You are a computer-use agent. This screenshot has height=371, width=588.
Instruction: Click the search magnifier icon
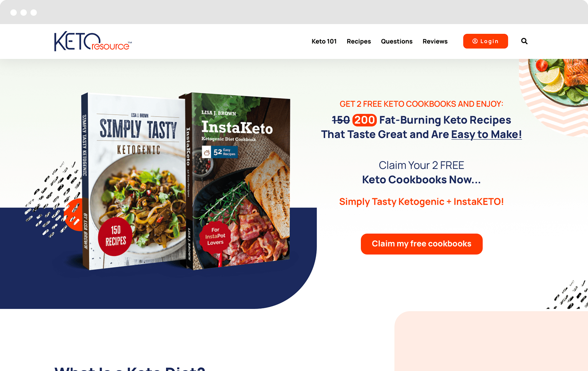point(524,41)
